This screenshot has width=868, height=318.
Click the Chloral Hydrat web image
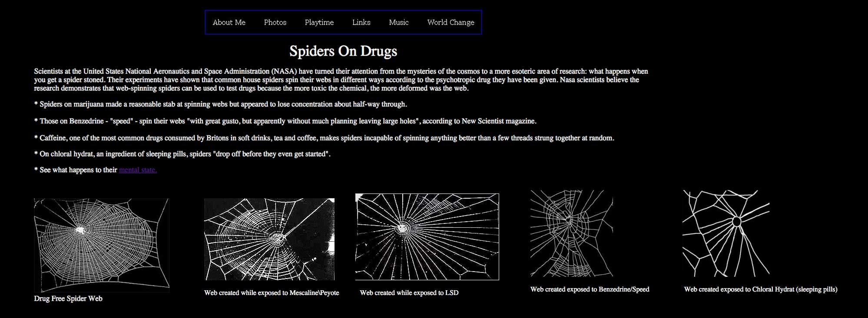[x=726, y=233]
